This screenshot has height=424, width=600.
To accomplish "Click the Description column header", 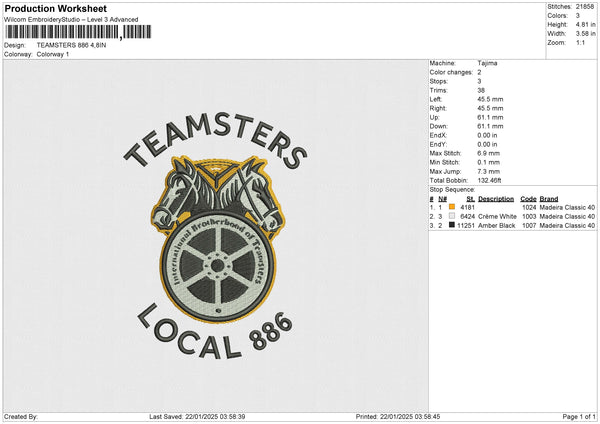I will coord(495,198).
